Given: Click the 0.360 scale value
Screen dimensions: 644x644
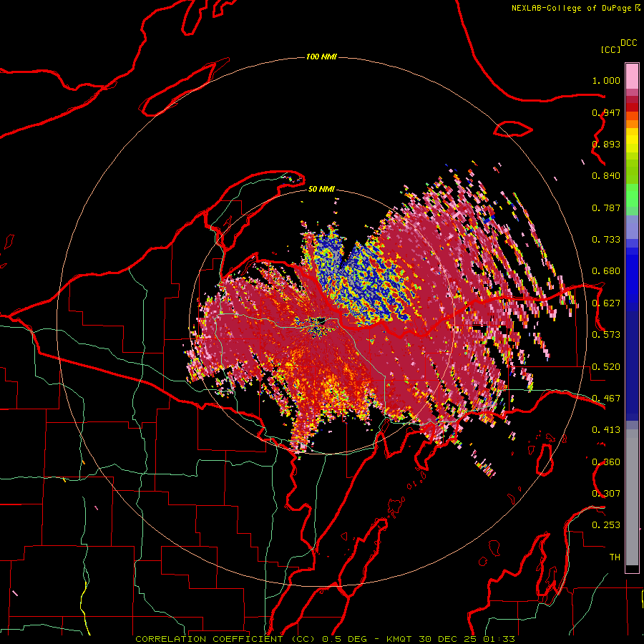Looking at the screenshot, I should [x=606, y=462].
